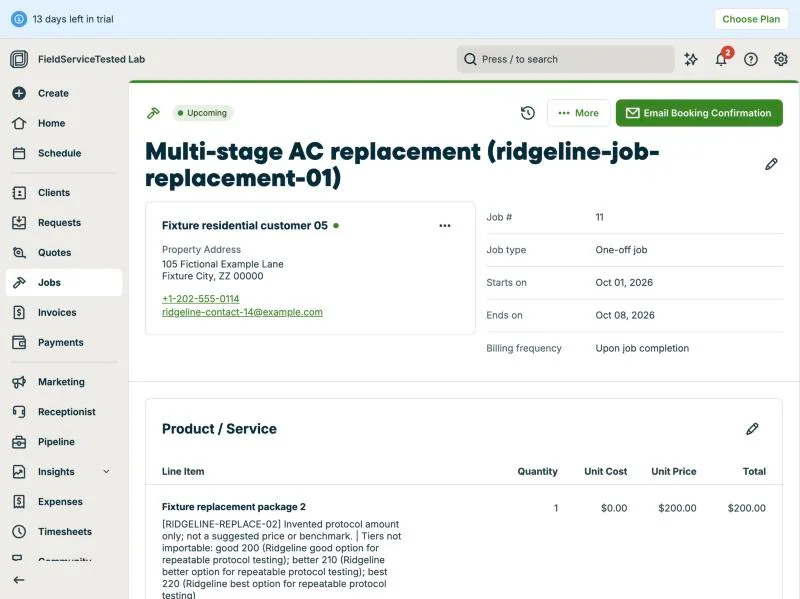Open Requests in the sidebar

coord(64,222)
